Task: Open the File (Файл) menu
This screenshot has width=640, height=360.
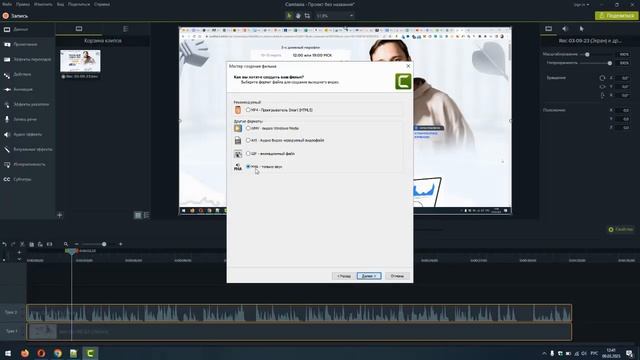Action: pos(7,4)
